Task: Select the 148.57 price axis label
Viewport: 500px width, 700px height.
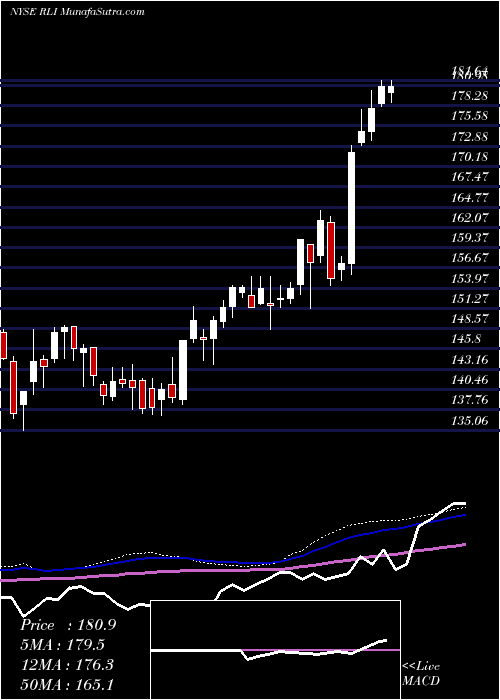Action: coord(468,319)
